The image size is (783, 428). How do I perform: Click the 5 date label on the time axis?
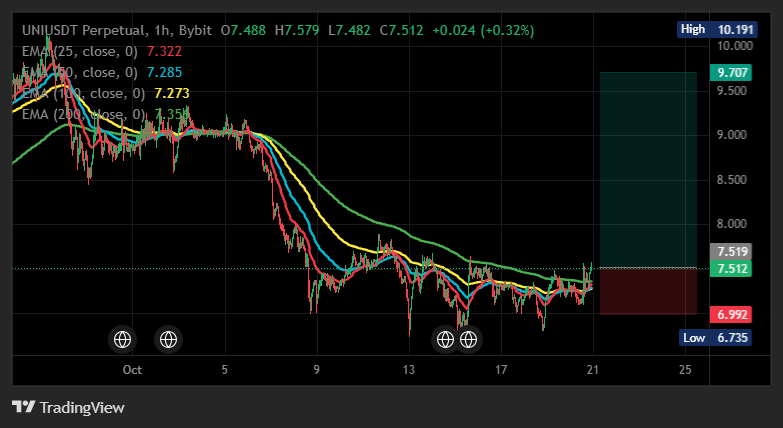click(224, 370)
